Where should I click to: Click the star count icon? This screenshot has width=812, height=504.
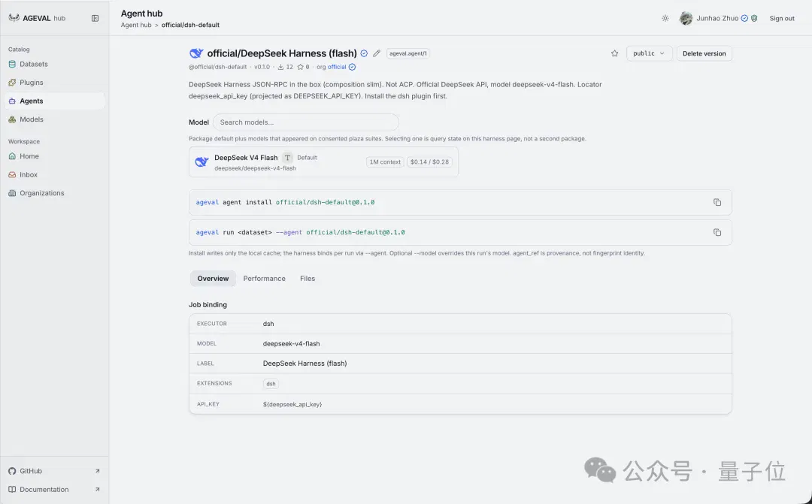[300, 67]
